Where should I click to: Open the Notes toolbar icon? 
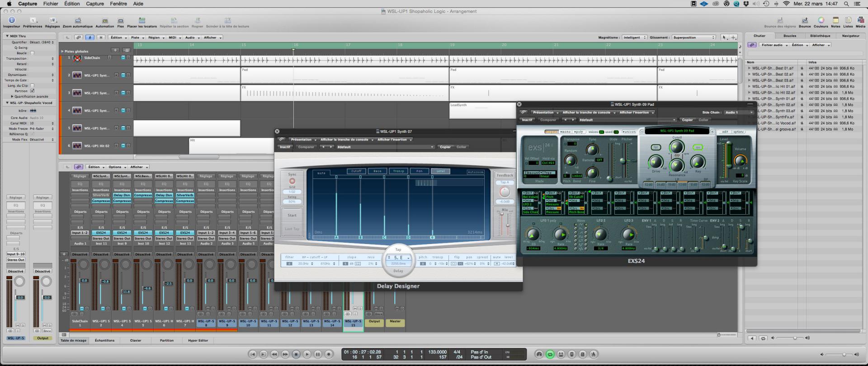(835, 20)
